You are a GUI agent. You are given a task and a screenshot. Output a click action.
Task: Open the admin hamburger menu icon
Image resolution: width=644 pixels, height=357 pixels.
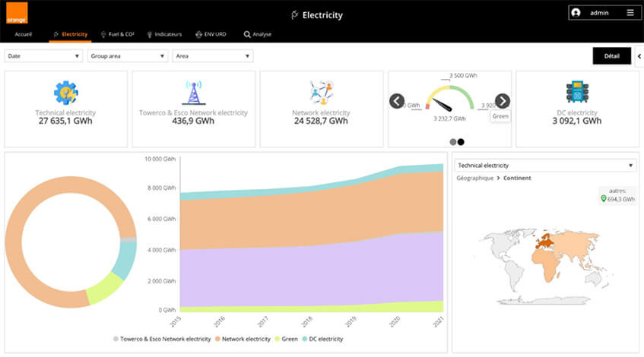630,13
